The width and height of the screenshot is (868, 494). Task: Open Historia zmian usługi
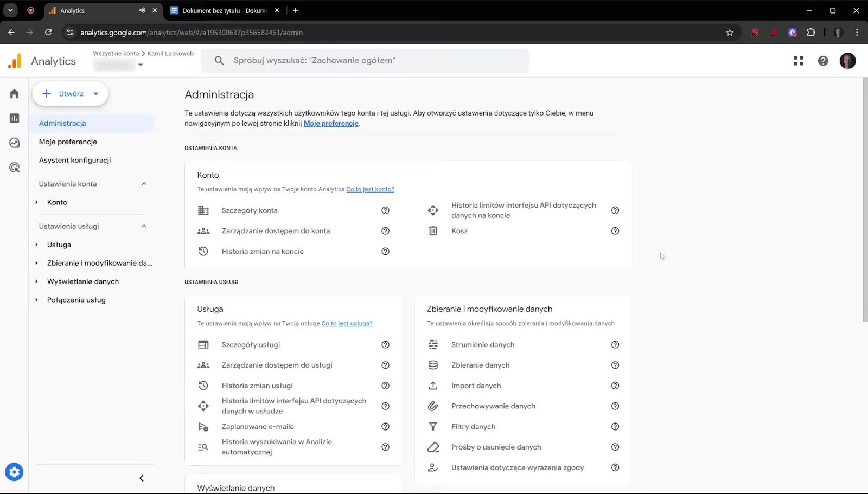[257, 386]
